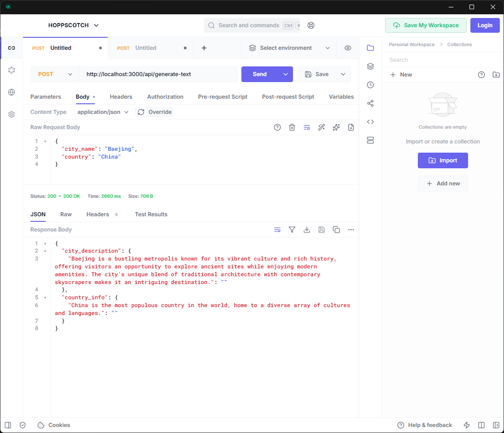Toggle line wrapping in the request body

tap(307, 127)
